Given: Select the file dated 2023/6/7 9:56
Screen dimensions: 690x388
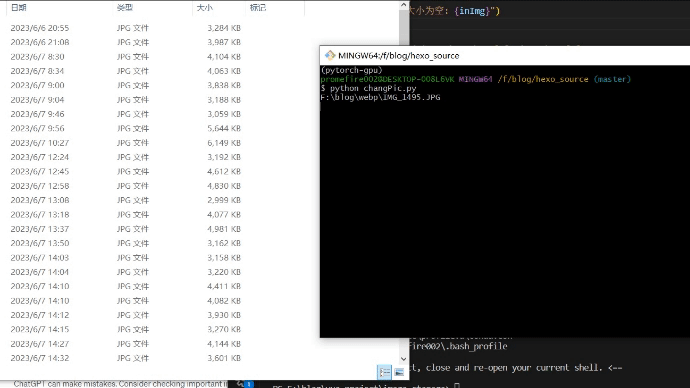Looking at the screenshot, I should click(37, 128).
